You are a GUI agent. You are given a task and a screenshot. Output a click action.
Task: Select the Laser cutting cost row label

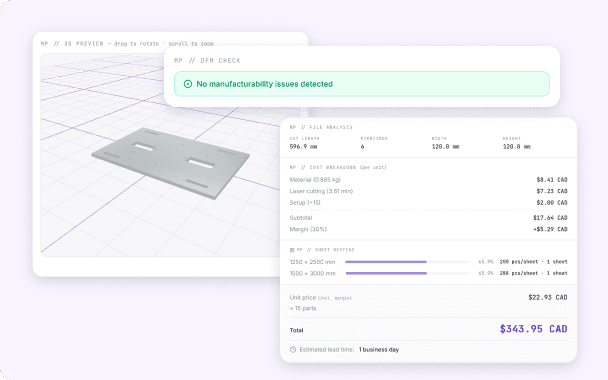click(x=321, y=191)
